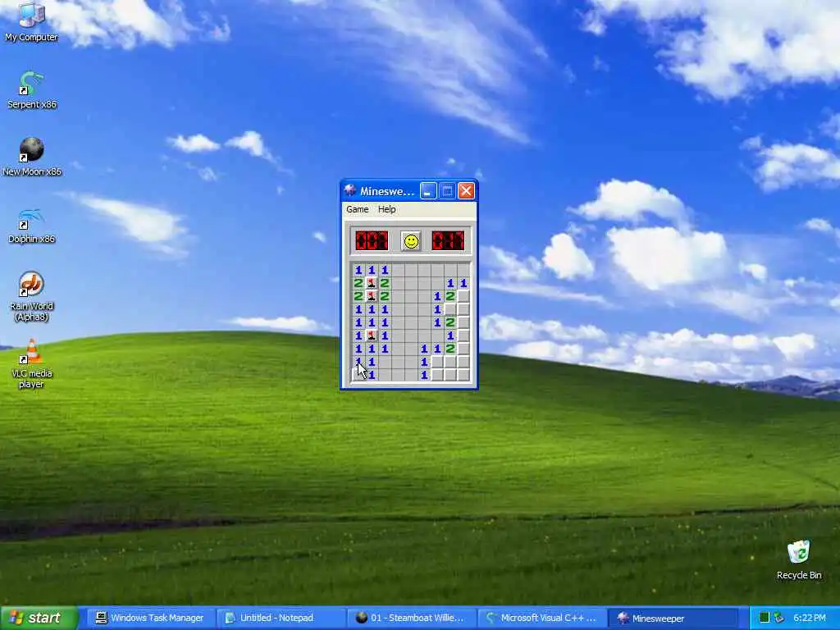
Task: Uncover the hidden cell right of the seventh-row green 2
Action: pyautogui.click(x=464, y=348)
